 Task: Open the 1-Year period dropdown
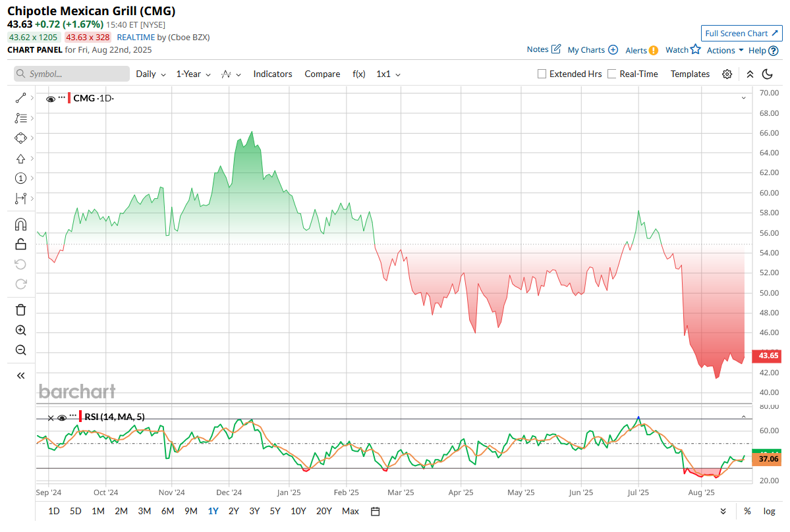pos(194,74)
